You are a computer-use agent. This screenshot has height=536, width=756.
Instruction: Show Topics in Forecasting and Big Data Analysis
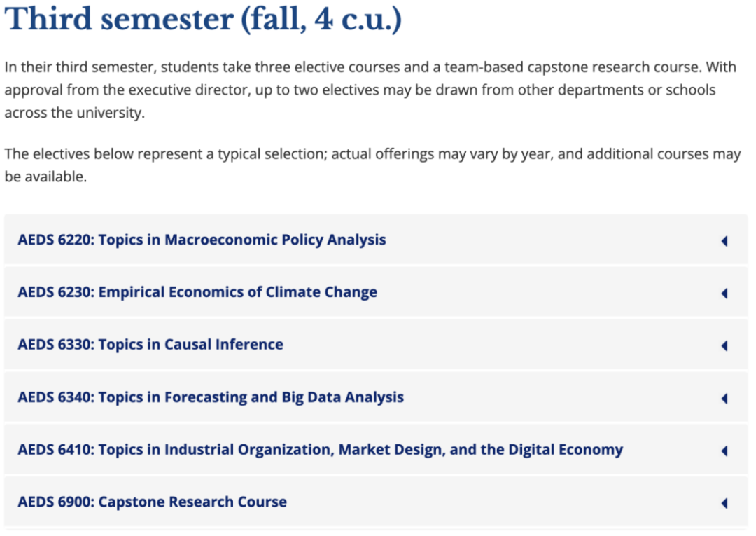click(x=211, y=397)
